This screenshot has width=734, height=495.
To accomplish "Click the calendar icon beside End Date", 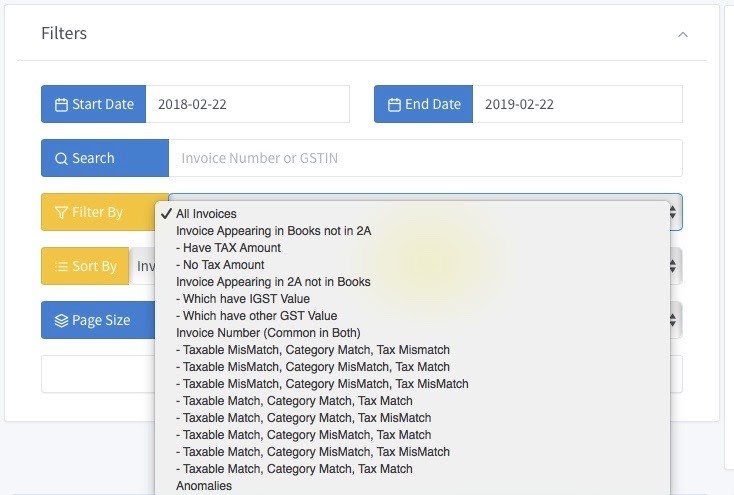I will click(394, 104).
